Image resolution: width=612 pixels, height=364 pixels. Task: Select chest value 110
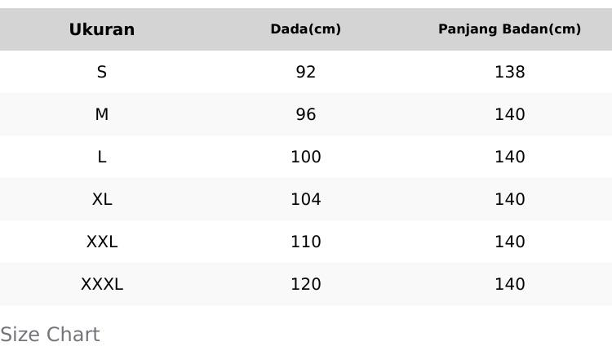tap(306, 242)
